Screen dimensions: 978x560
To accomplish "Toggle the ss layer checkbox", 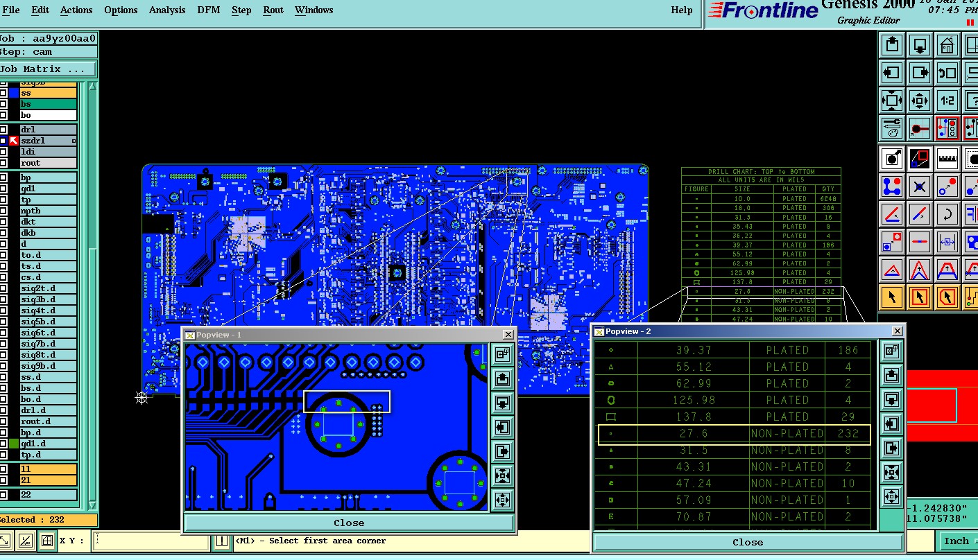I will click(x=3, y=93).
